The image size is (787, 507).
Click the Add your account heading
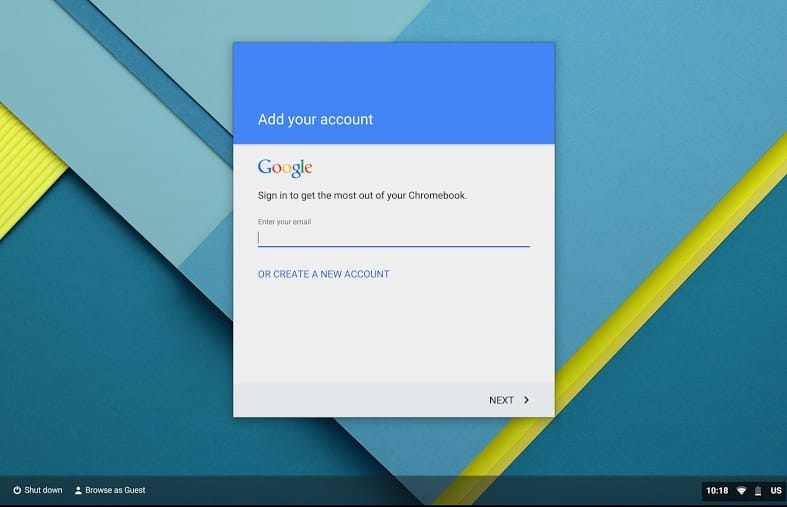click(x=315, y=119)
